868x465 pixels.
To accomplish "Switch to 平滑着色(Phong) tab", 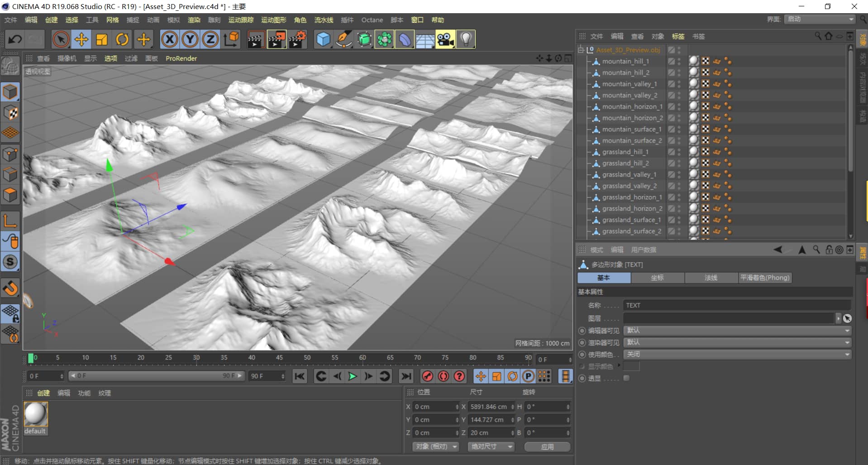I will coord(765,278).
